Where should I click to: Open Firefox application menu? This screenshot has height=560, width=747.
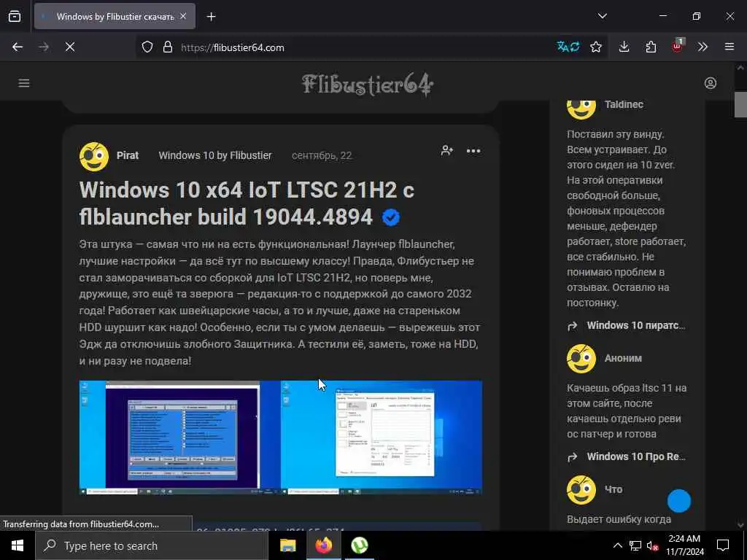coord(729,47)
